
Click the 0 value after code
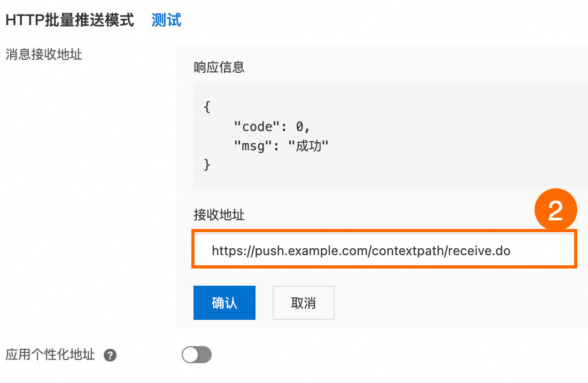[x=300, y=127]
